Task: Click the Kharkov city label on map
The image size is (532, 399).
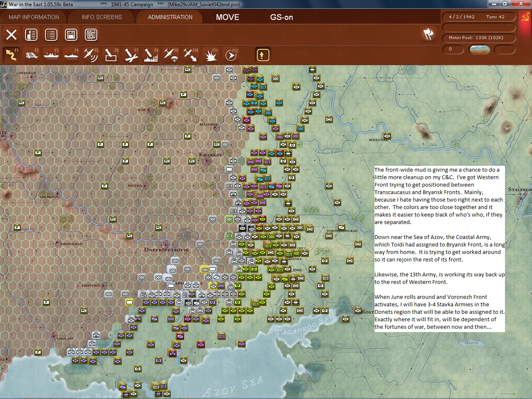Action: pyautogui.click(x=211, y=155)
